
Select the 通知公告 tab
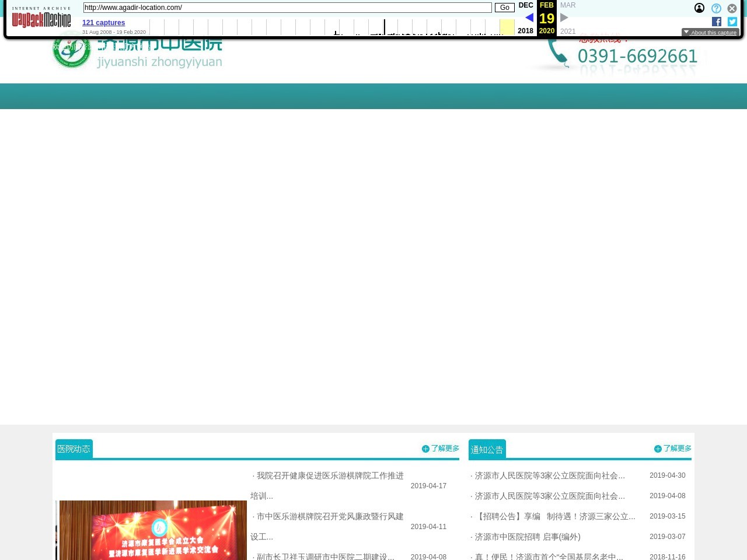(487, 449)
